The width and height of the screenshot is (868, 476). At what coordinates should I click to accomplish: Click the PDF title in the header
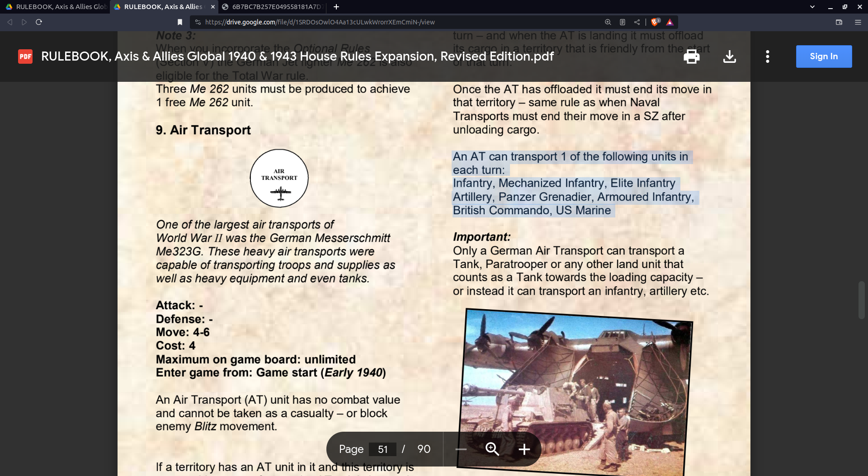[x=297, y=57]
